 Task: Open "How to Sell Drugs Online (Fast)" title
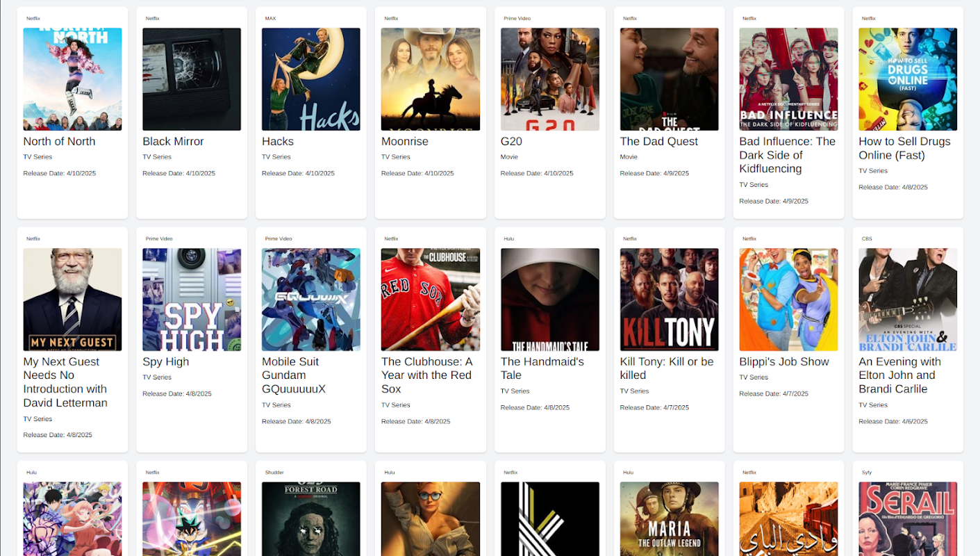tap(904, 148)
